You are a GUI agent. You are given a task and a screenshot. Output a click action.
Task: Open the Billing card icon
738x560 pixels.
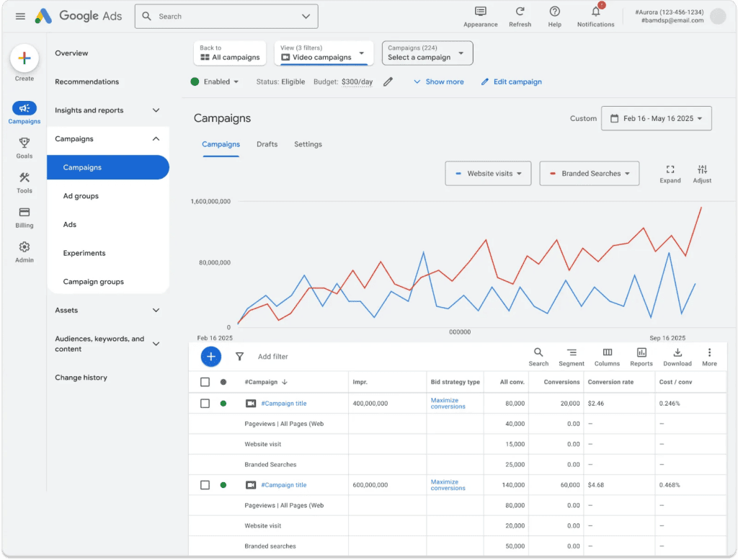click(24, 212)
